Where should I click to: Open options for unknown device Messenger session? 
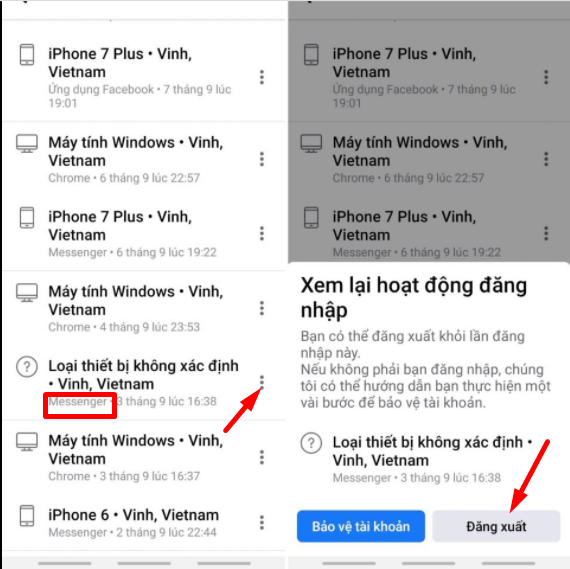[x=262, y=382]
